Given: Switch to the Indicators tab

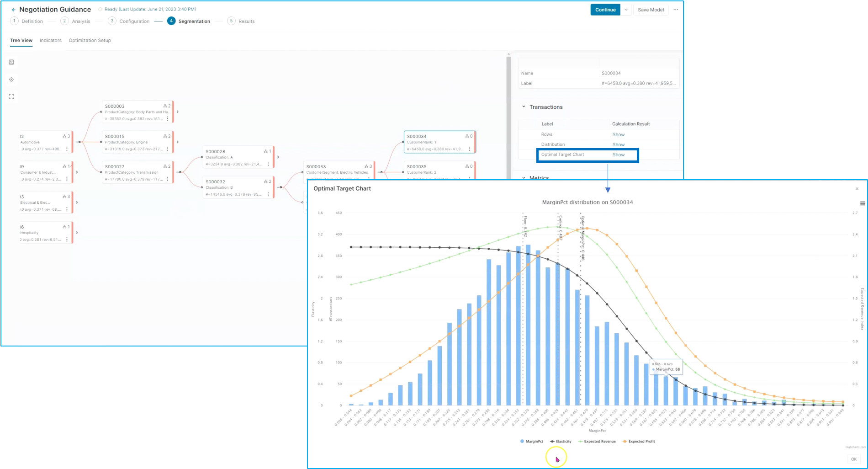Looking at the screenshot, I should point(50,40).
